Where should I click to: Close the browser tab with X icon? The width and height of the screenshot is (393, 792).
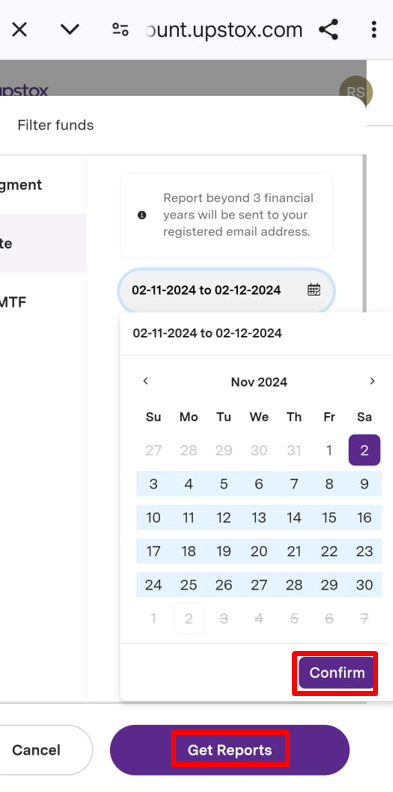click(x=19, y=30)
